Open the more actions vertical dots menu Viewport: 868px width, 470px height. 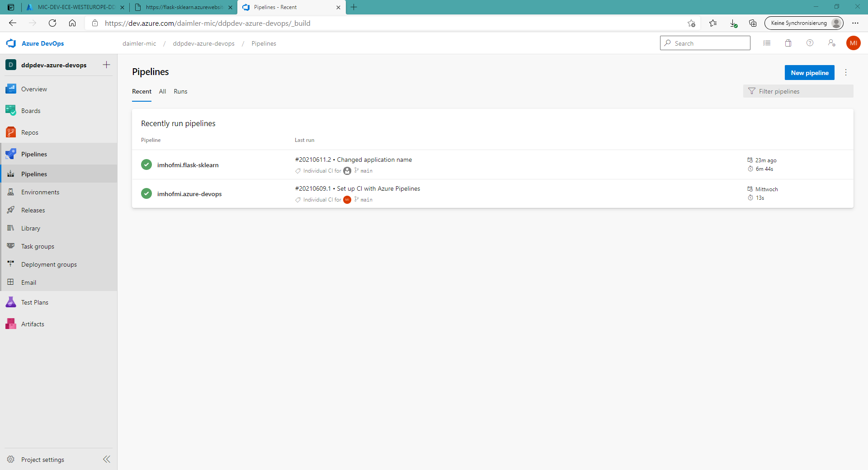[x=846, y=72]
